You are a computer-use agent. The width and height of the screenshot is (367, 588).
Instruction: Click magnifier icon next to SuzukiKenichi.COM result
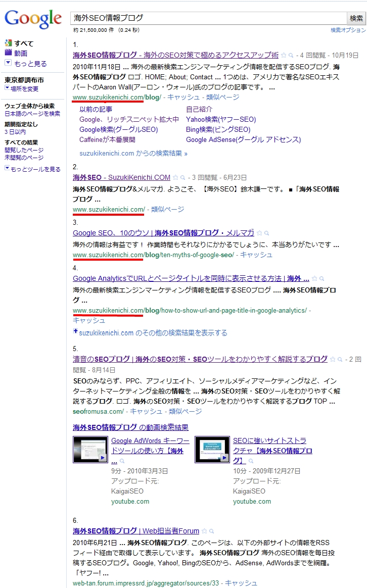(x=183, y=178)
